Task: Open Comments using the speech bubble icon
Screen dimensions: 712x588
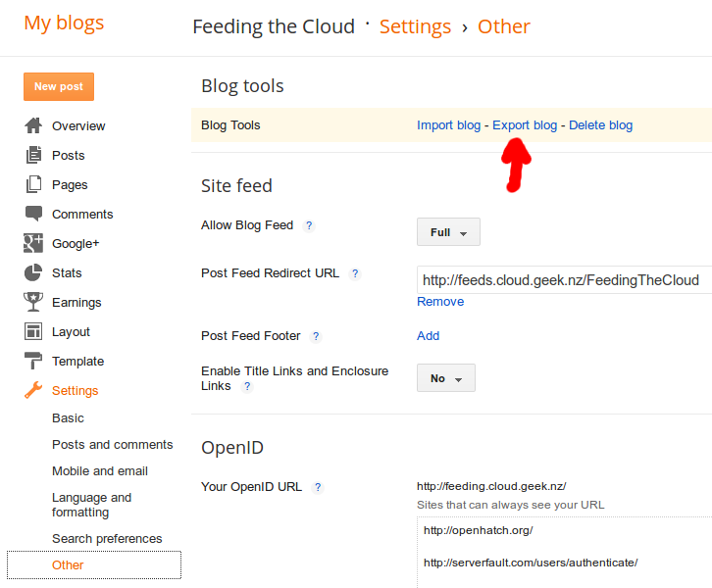Action: click(33, 214)
